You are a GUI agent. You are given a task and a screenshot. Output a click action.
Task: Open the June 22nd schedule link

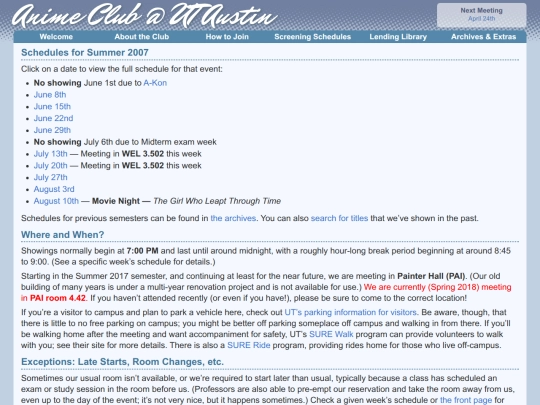pyautogui.click(x=53, y=118)
